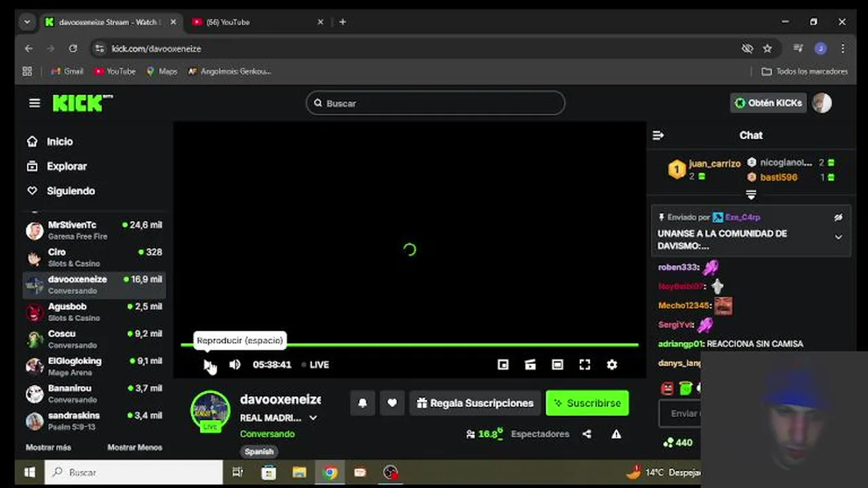Open the ElGlogloking channel in the sidebar
This screenshot has width=868, height=488.
pyautogui.click(x=94, y=366)
